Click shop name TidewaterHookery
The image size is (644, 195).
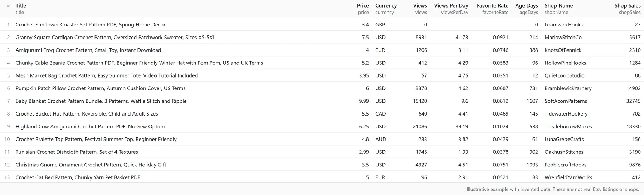pos(566,114)
